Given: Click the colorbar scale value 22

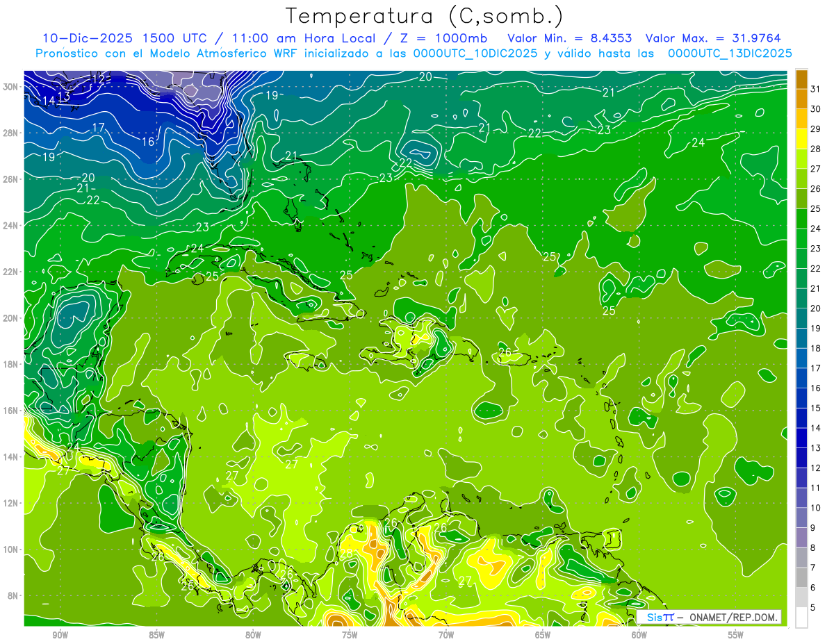Looking at the screenshot, I should tap(816, 268).
